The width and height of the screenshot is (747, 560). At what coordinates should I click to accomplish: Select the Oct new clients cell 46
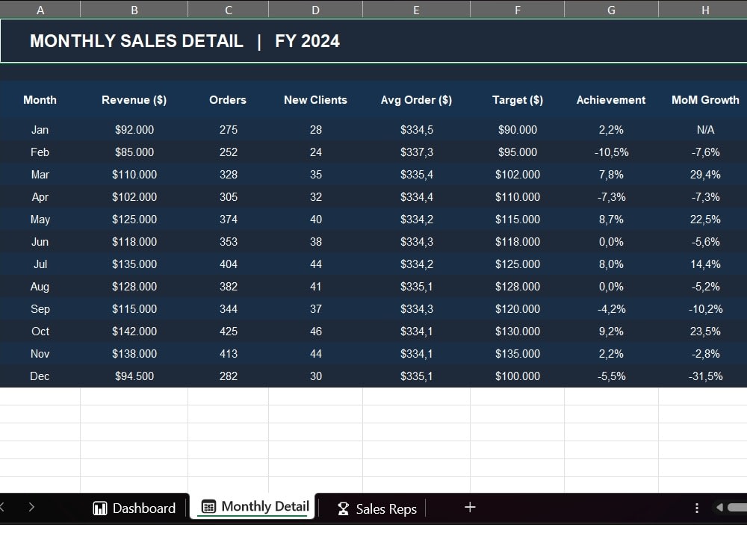click(x=315, y=331)
